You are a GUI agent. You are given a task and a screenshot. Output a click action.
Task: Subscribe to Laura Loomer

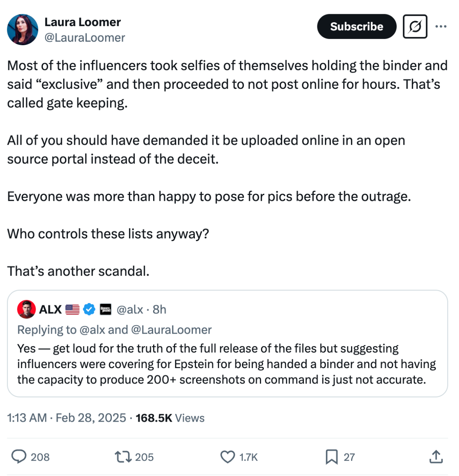356,27
